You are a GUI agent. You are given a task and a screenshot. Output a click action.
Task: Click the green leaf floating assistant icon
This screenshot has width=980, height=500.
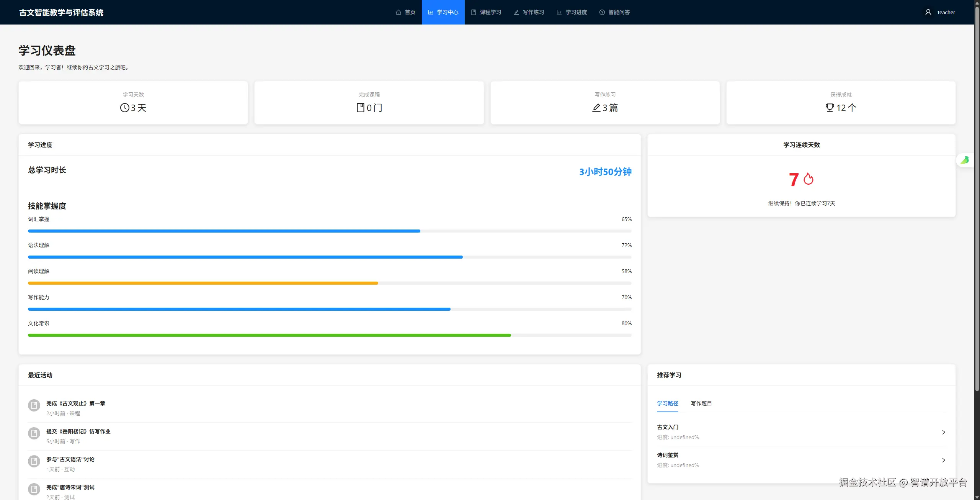pos(965,160)
